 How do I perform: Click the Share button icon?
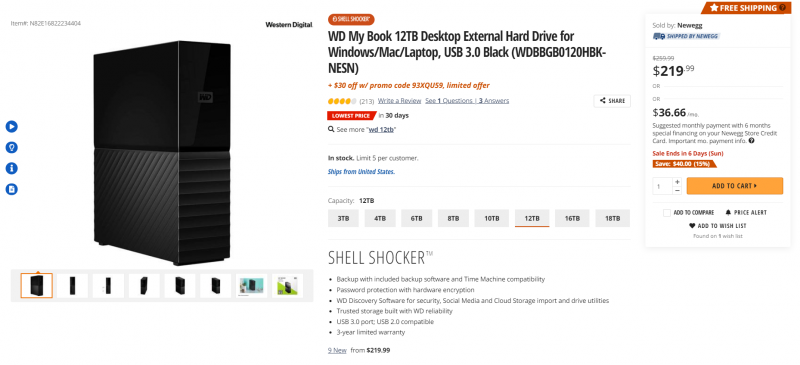pyautogui.click(x=603, y=101)
